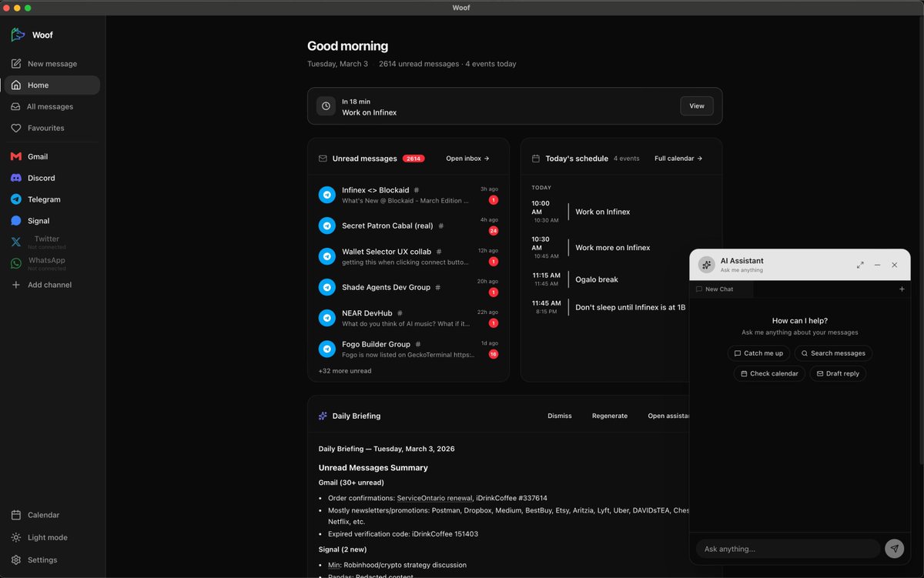Click clock icon in upcoming event banner
The height and width of the screenshot is (578, 924).
pyautogui.click(x=326, y=106)
